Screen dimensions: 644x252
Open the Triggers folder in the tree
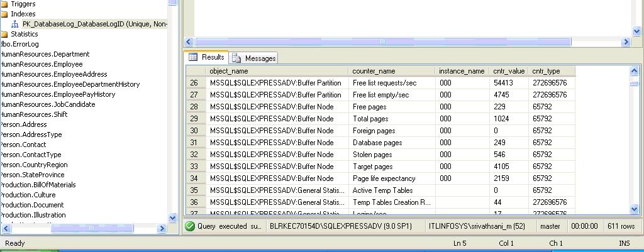(23, 4)
